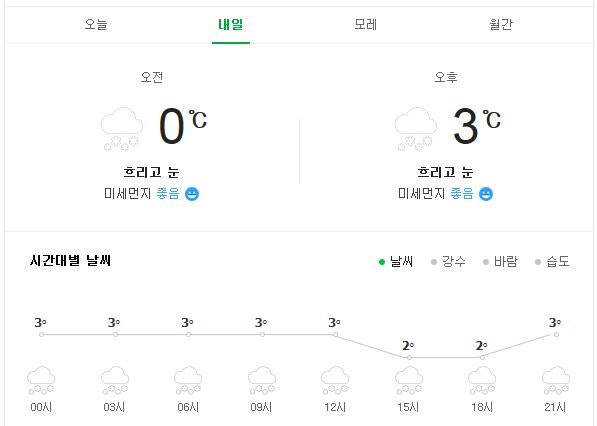Click the 18시 temperature graph point
This screenshot has height=426, width=597.
coord(482,357)
